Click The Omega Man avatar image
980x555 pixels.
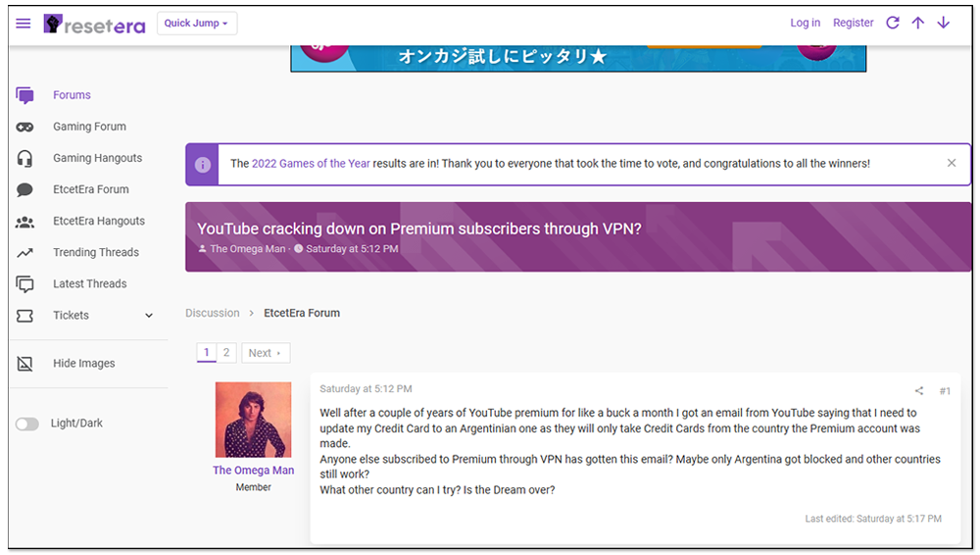coord(253,419)
